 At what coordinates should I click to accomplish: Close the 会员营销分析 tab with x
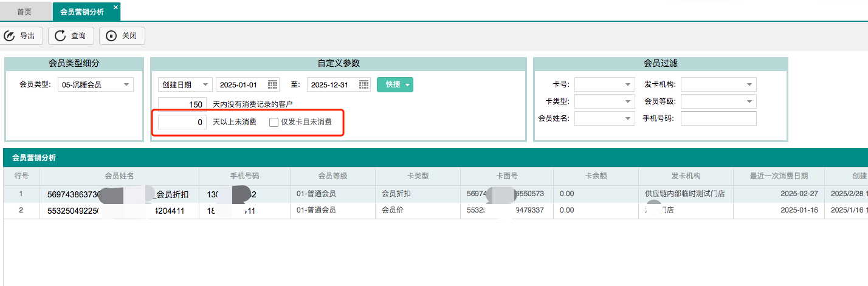[115, 7]
